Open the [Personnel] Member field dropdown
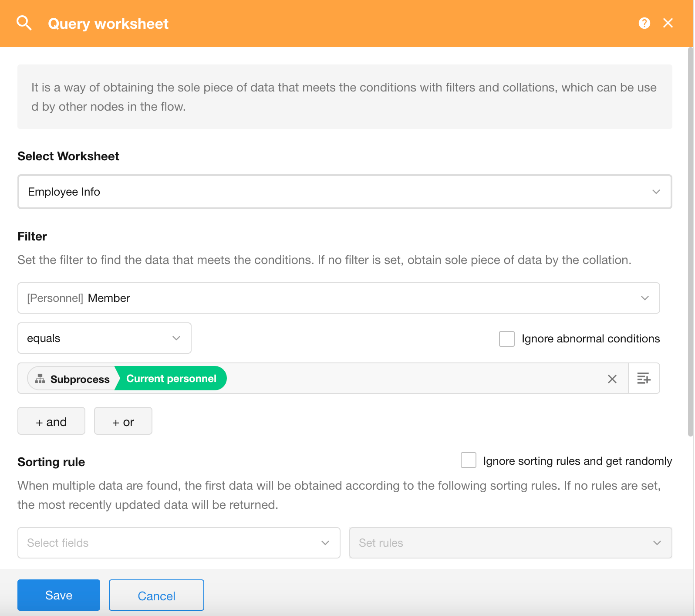This screenshot has height=616, width=695. click(x=338, y=298)
